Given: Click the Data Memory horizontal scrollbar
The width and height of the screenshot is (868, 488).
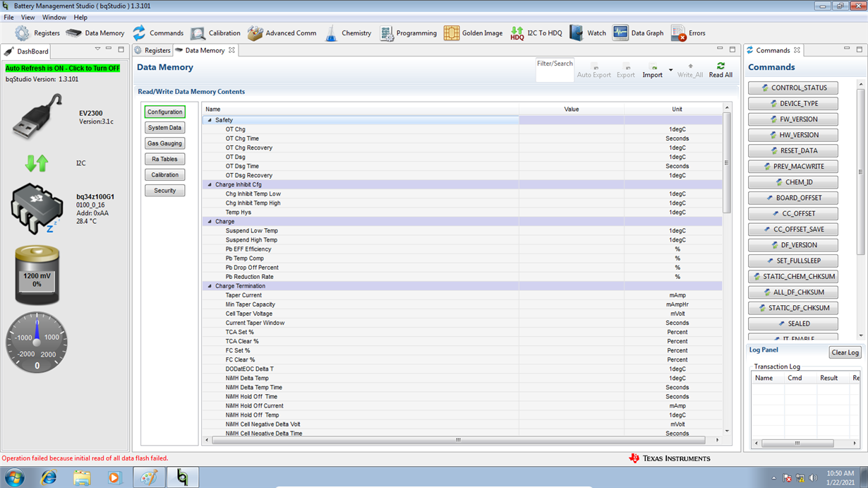Looking at the screenshot, I should point(458,440).
